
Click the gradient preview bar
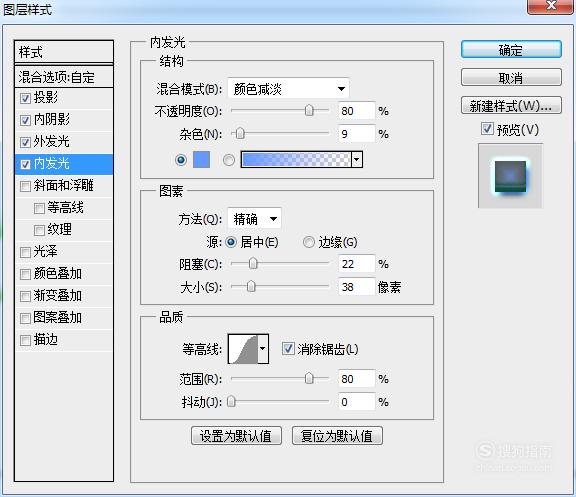click(296, 160)
